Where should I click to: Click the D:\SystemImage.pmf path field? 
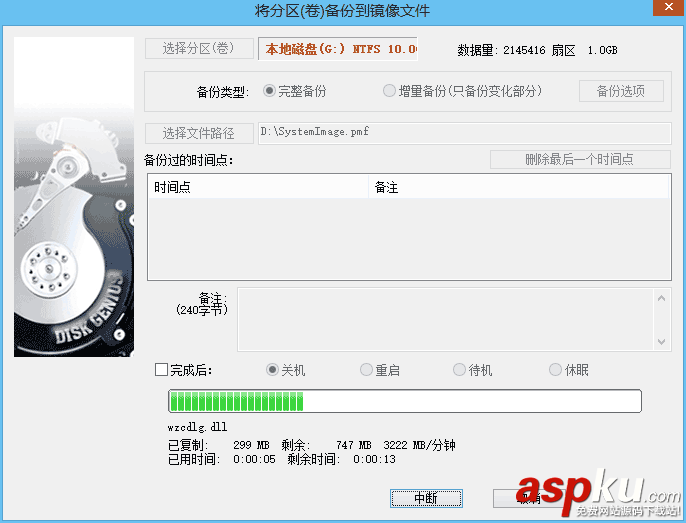tap(465, 133)
